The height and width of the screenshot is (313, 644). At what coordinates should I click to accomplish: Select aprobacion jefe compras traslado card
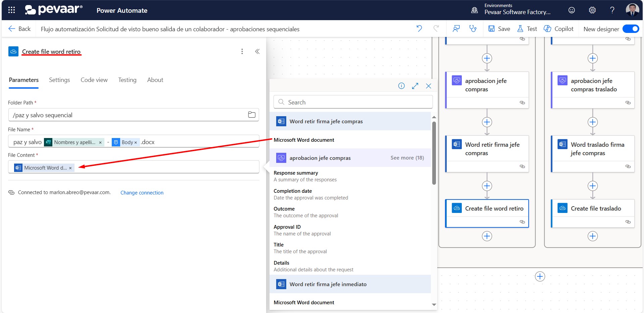pos(593,90)
